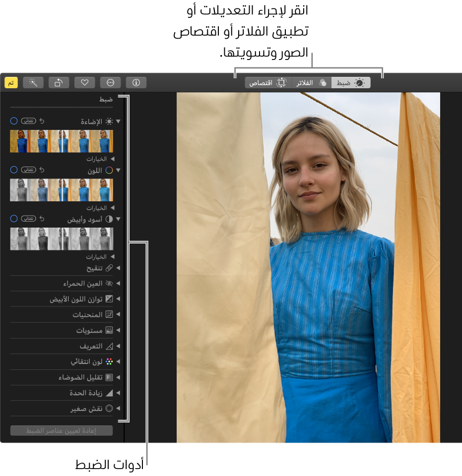Collapse the اللون (Color) section triangle
Viewport: 462px width, 476px height.
tap(118, 170)
